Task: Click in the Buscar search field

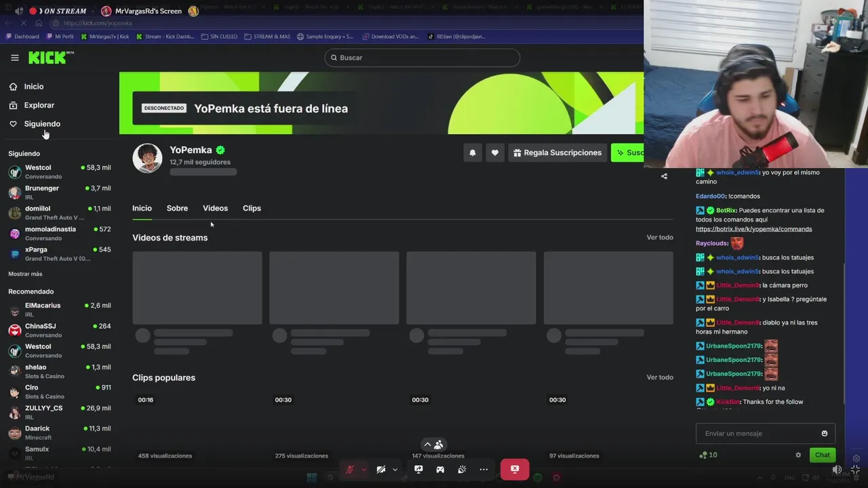Action: point(422,58)
